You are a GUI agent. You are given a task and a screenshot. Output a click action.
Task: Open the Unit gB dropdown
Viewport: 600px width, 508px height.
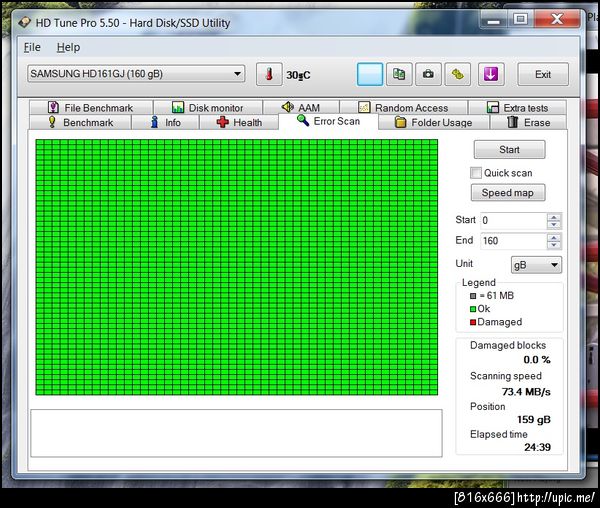(536, 265)
